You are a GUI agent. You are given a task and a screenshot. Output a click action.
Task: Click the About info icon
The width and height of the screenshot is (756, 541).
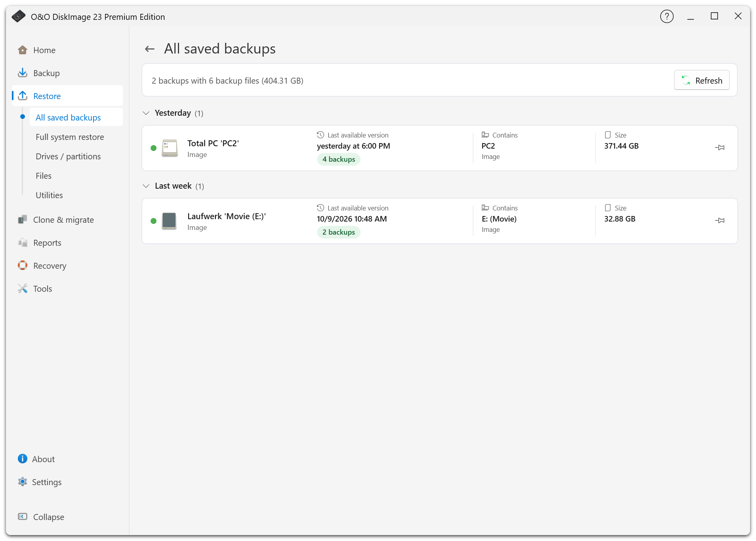tap(23, 459)
